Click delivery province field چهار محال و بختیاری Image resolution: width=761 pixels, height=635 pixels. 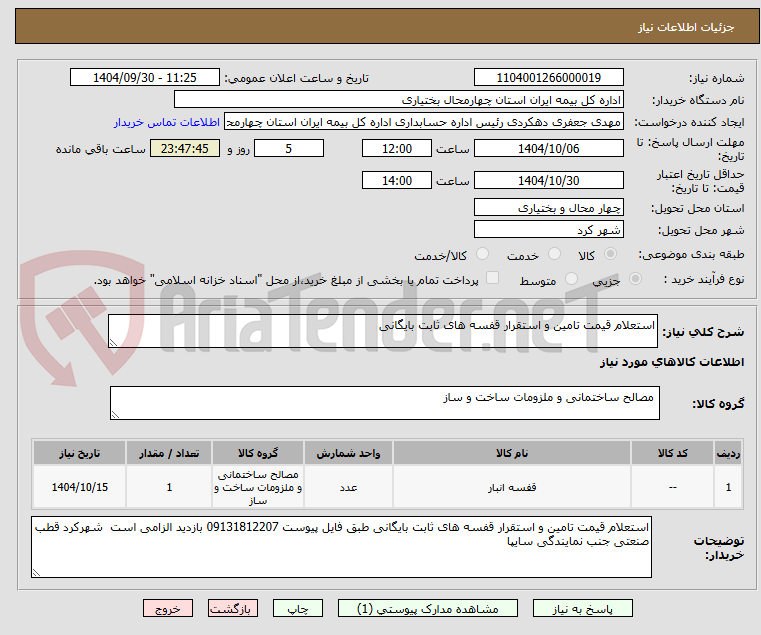pos(548,208)
